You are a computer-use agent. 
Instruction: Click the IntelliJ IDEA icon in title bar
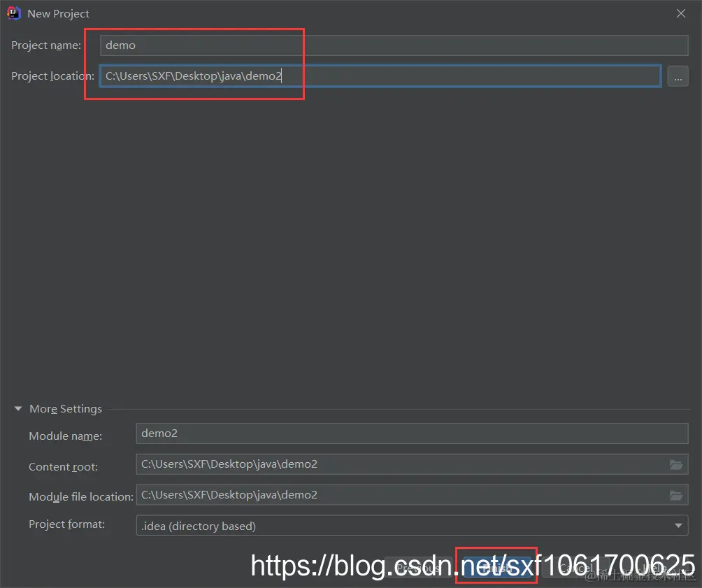14,13
